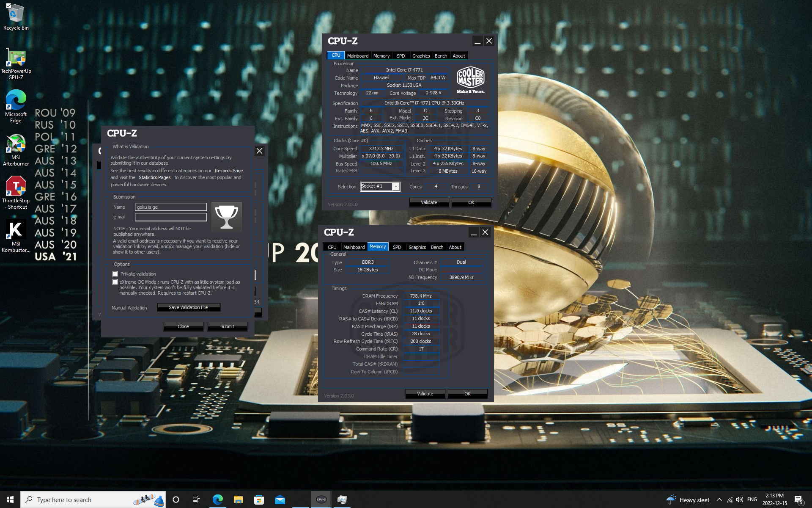
Task: Open Task View from taskbar
Action: point(196,500)
